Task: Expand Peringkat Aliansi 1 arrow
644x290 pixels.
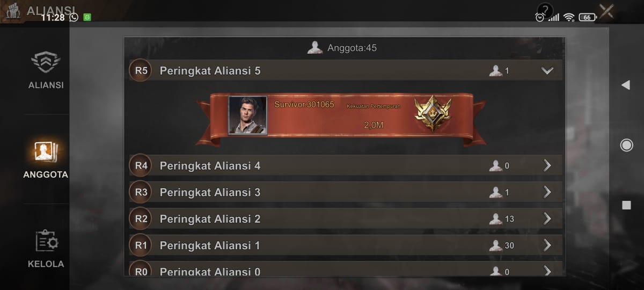Action: pyautogui.click(x=547, y=245)
